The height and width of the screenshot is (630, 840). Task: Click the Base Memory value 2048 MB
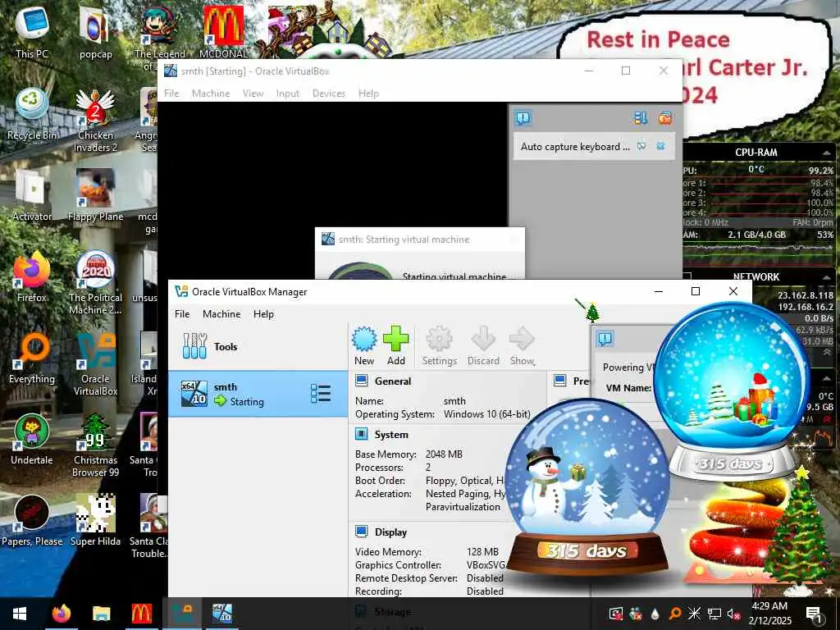(x=444, y=454)
